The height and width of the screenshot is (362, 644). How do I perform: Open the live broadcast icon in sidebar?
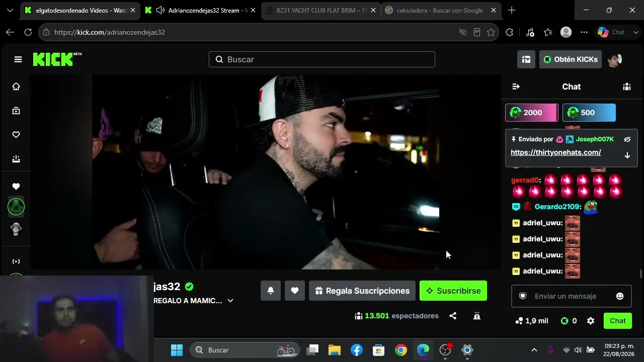click(x=16, y=261)
